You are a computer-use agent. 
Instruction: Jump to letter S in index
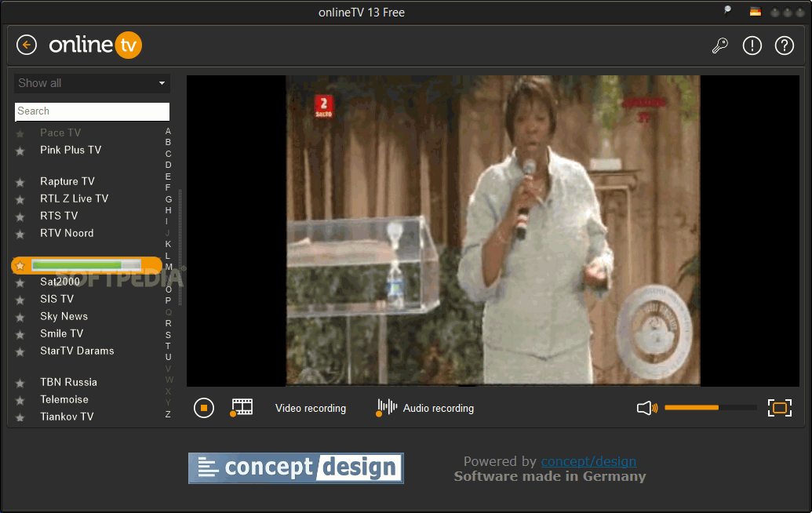(x=168, y=335)
